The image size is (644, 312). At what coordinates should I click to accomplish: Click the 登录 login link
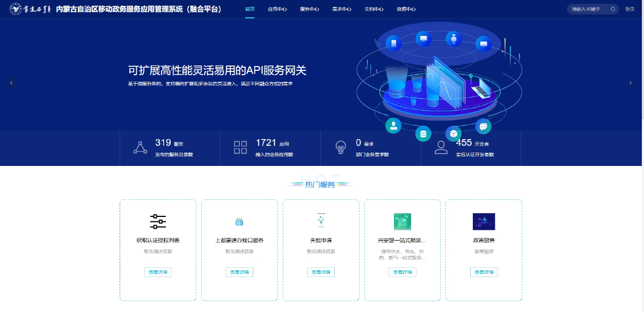point(630,9)
